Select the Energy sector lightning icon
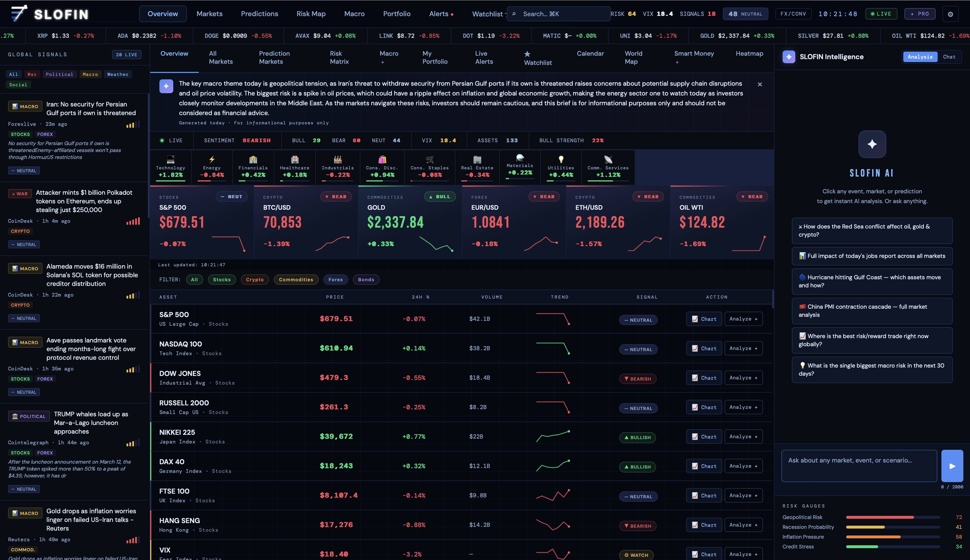 point(212,159)
